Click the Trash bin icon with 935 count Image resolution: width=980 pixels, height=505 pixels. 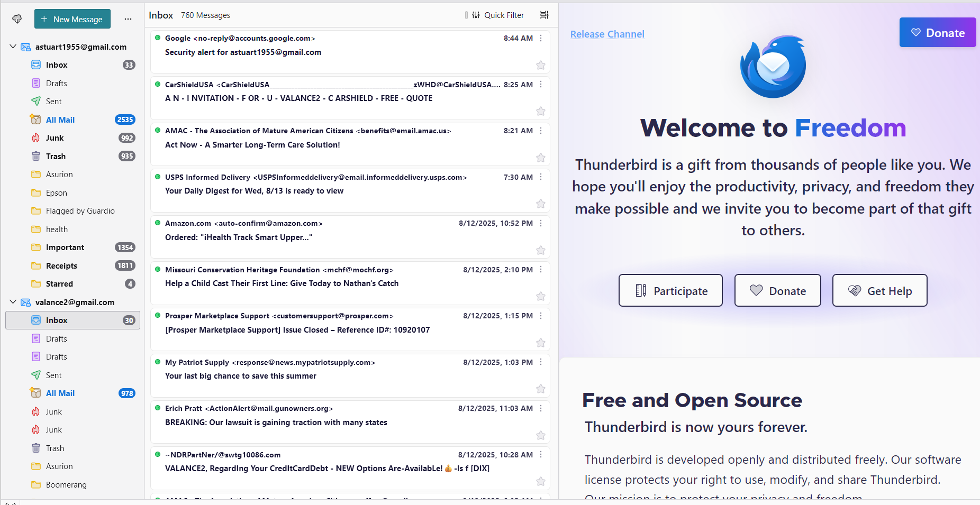click(36, 157)
